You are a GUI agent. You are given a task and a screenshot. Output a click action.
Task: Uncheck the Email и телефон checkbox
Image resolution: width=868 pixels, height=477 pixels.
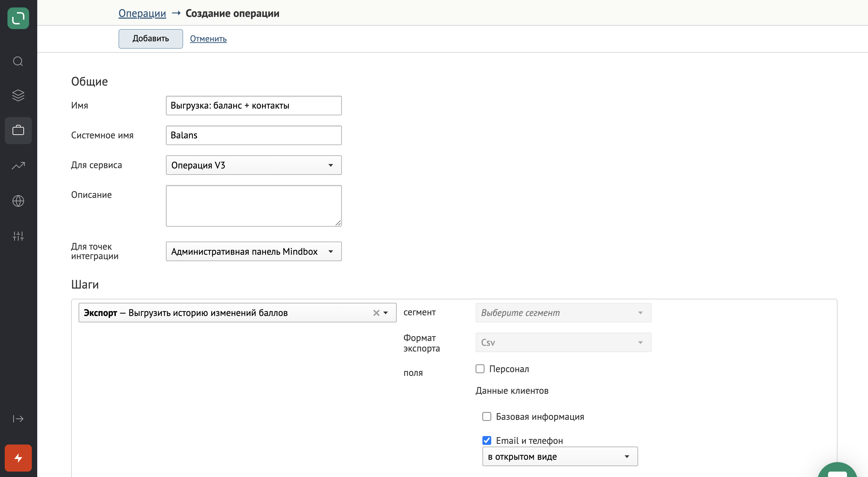tap(487, 440)
